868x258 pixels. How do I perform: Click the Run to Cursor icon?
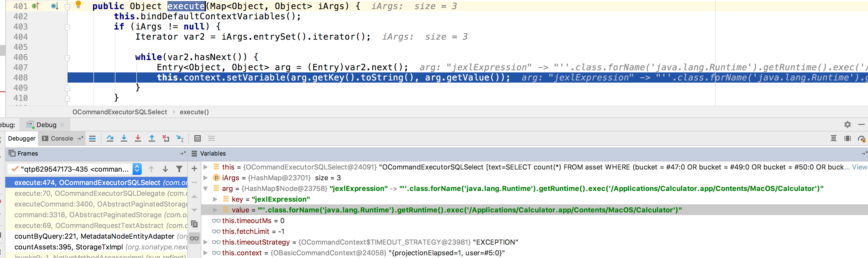(180, 138)
